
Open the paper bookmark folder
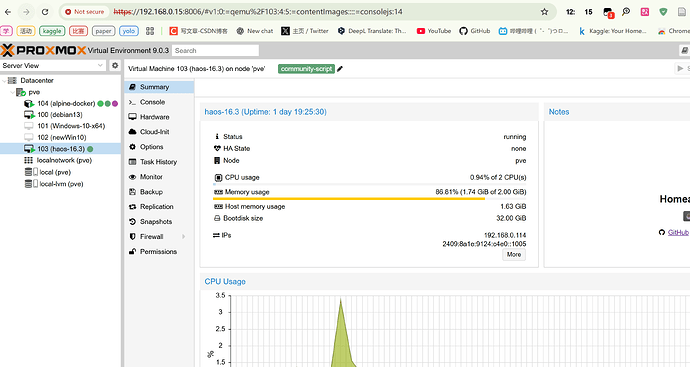point(103,31)
